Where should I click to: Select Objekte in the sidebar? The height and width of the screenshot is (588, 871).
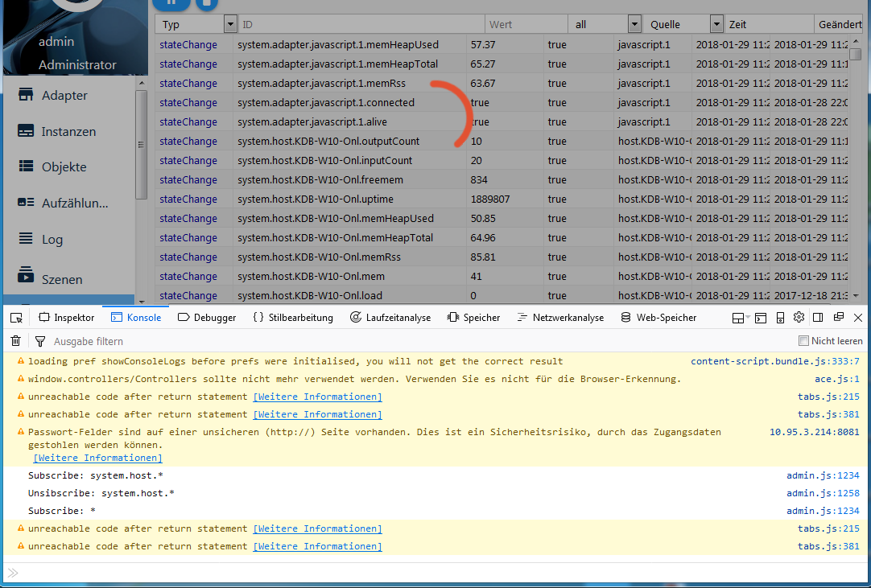click(x=64, y=167)
